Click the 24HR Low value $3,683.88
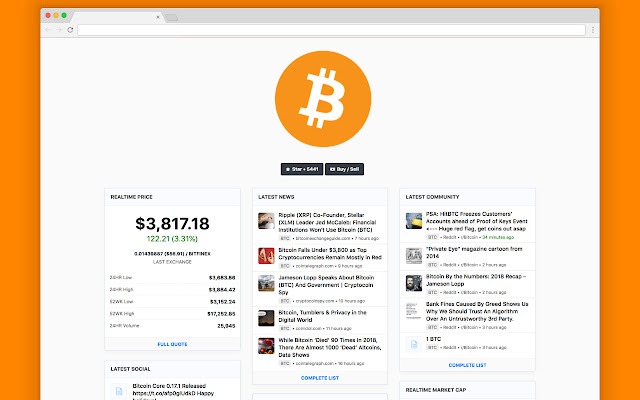640x400 pixels. coord(222,278)
